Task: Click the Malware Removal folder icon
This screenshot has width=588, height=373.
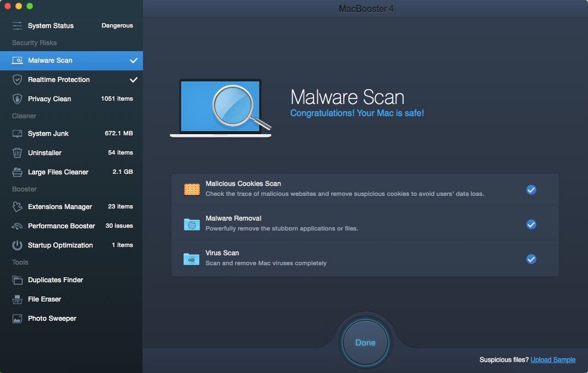Action: click(191, 224)
